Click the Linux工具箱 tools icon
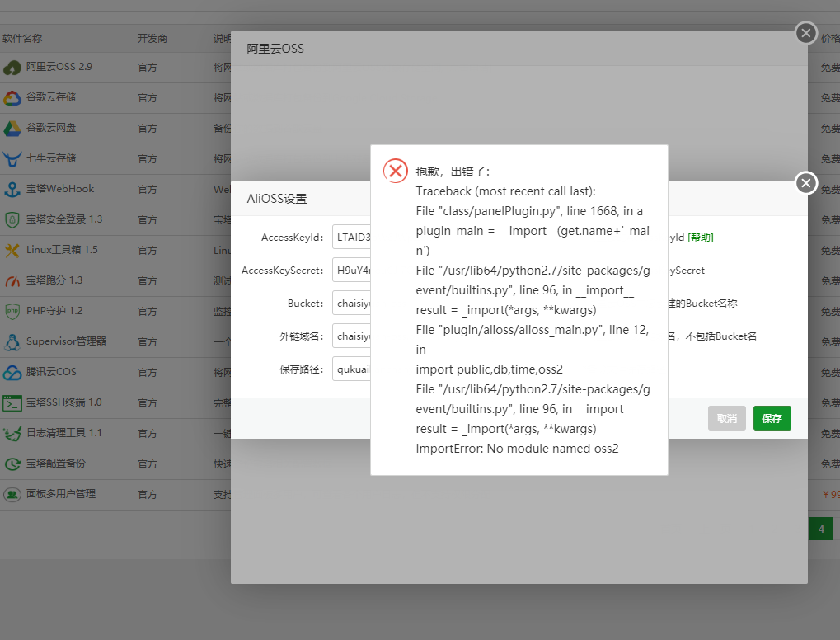This screenshot has width=840, height=640. tap(12, 251)
